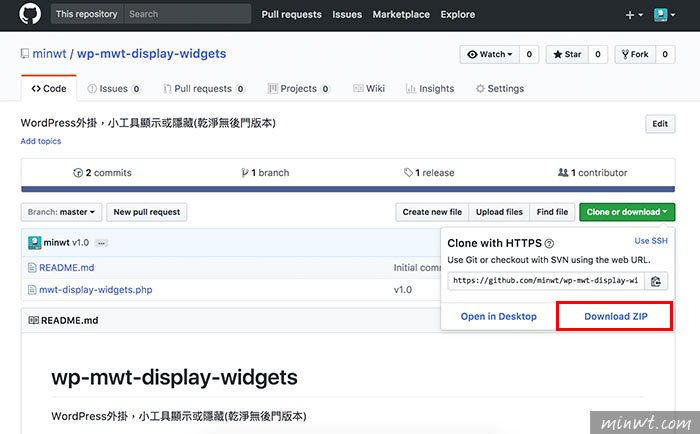Click the Add topics link
Viewport: 700px width, 434px height.
pyautogui.click(x=41, y=141)
